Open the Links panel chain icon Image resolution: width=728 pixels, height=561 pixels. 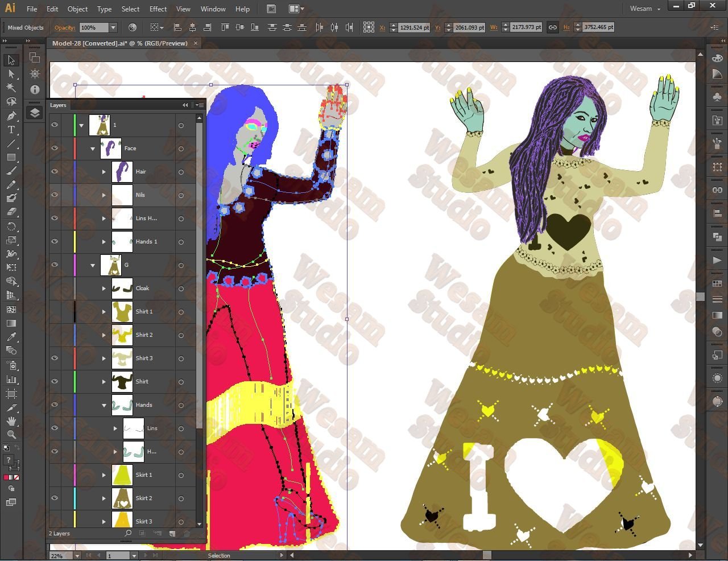[x=717, y=190]
